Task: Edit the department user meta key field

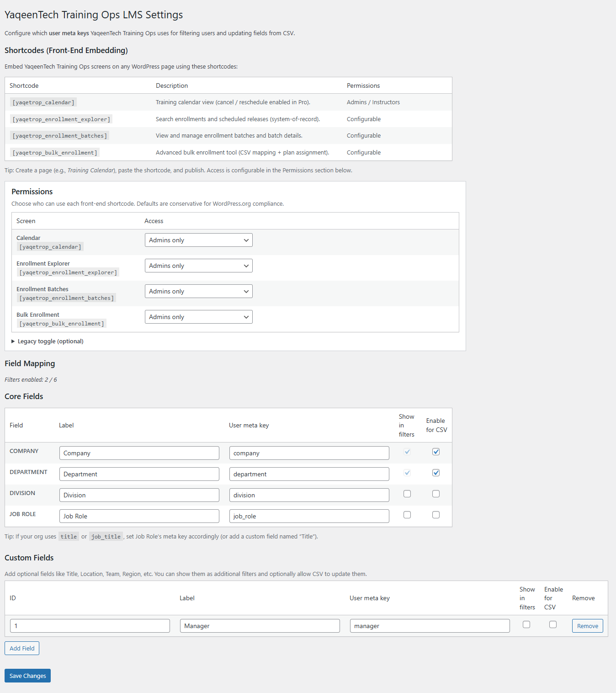Action: point(309,474)
